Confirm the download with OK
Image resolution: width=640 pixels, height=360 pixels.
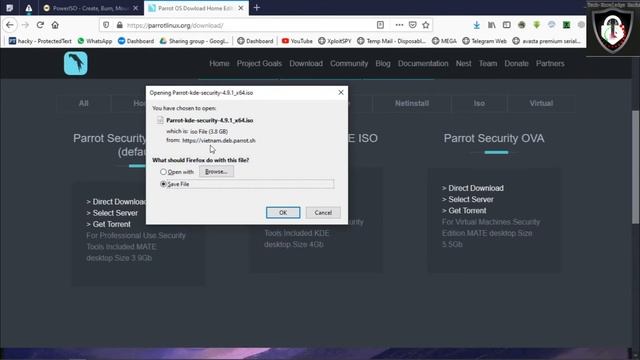tap(283, 213)
